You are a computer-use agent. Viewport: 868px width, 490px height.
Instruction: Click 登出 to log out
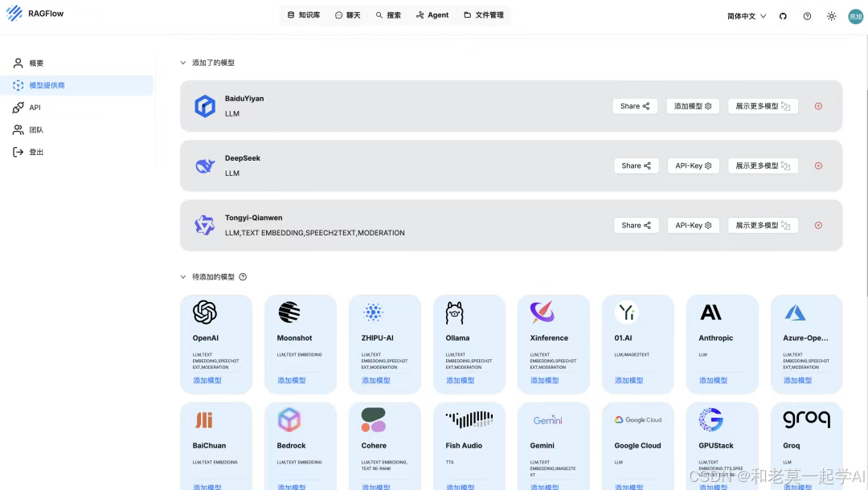77,152
